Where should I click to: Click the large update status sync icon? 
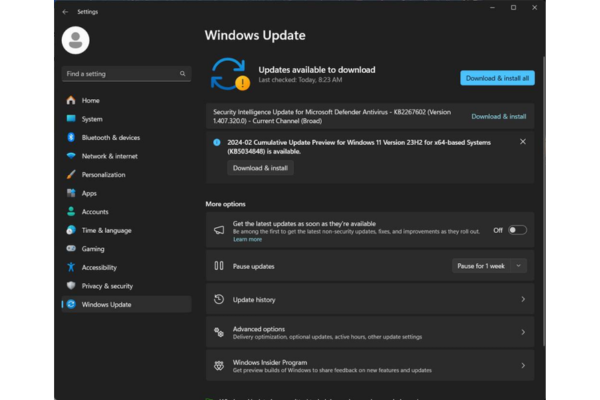[x=230, y=74]
